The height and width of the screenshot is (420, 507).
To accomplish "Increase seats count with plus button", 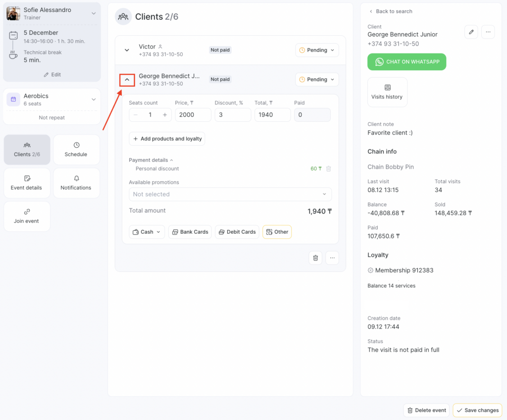I will tap(165, 115).
